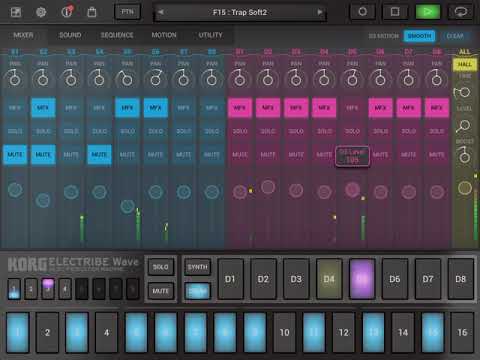Click the master effect LEVEL knob
This screenshot has height=360, width=480.
coord(463,126)
